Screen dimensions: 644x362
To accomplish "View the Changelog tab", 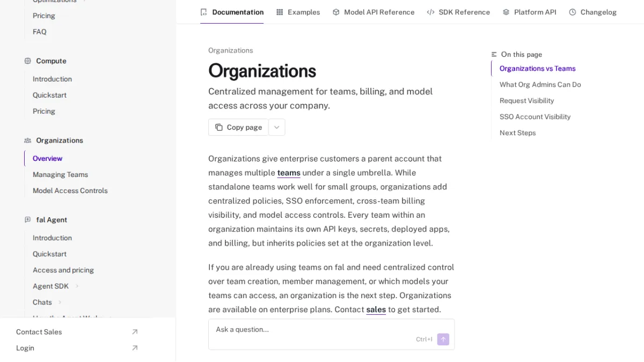I will (x=592, y=12).
